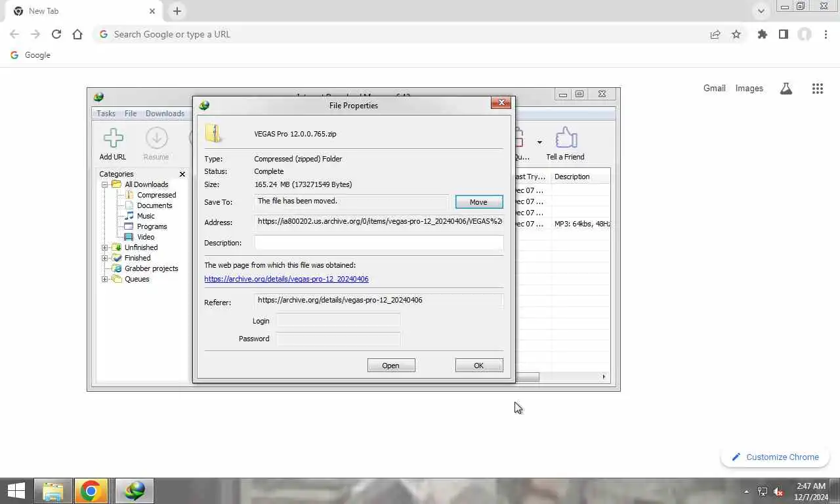Collapse the All Downloads tree node
The height and width of the screenshot is (504, 840).
(104, 184)
